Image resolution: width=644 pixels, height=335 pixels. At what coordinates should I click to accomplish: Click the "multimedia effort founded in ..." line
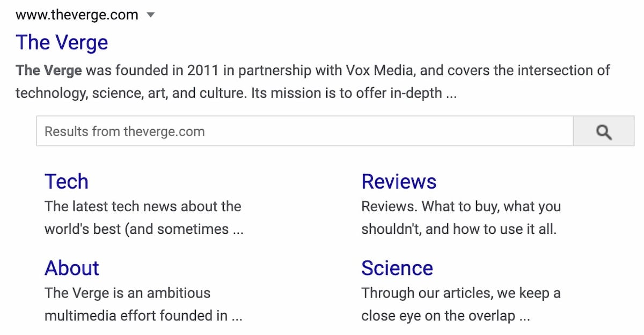click(143, 316)
